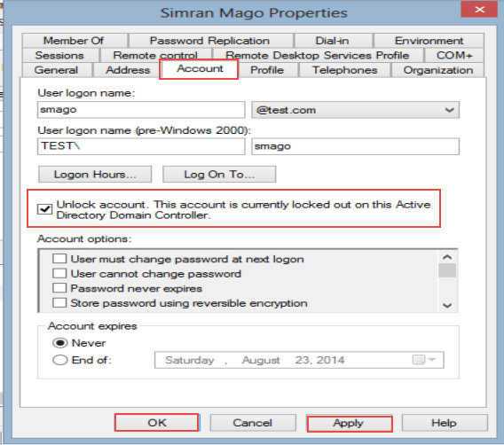Open the calendar picker in End of date field
The image size is (504, 445).
(x=423, y=360)
